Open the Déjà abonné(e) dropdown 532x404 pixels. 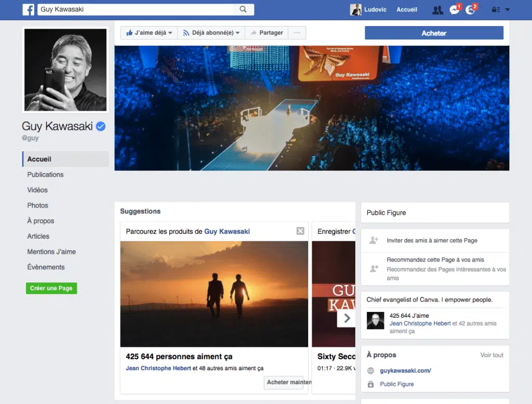[x=211, y=33]
